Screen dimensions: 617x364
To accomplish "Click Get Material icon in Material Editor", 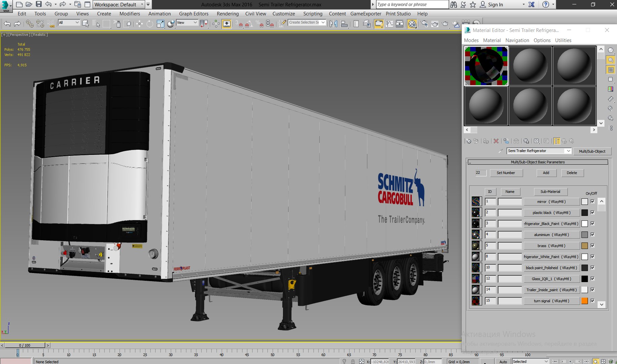I will coord(468,141).
